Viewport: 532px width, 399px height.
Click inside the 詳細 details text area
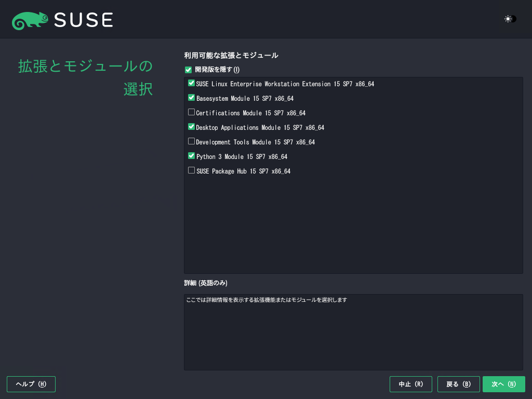pos(353,332)
